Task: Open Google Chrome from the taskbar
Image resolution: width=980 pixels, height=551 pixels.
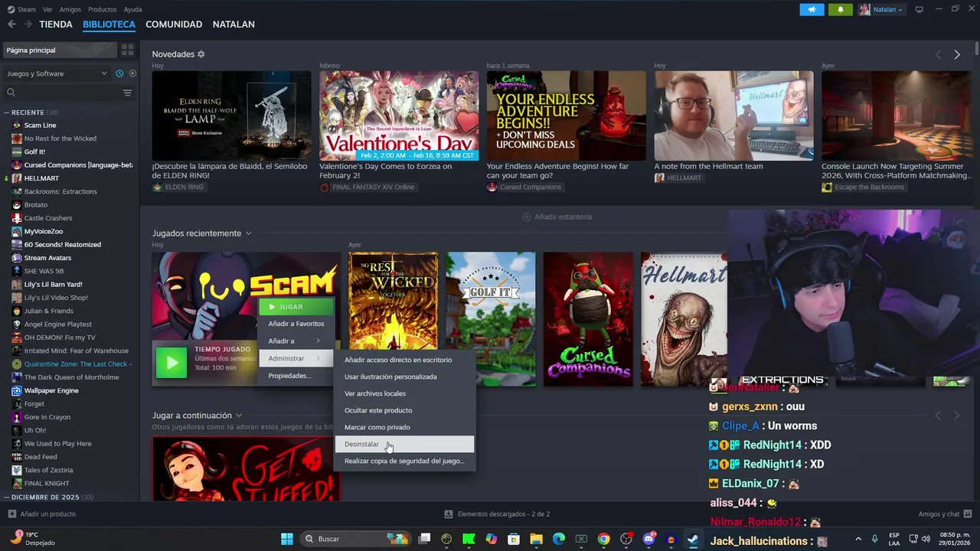Action: click(x=604, y=539)
